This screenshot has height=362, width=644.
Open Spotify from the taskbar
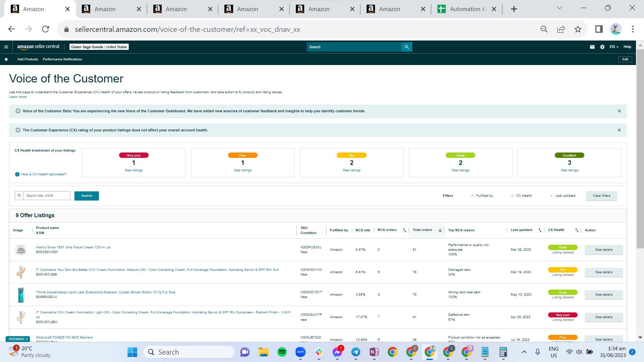pos(282,352)
